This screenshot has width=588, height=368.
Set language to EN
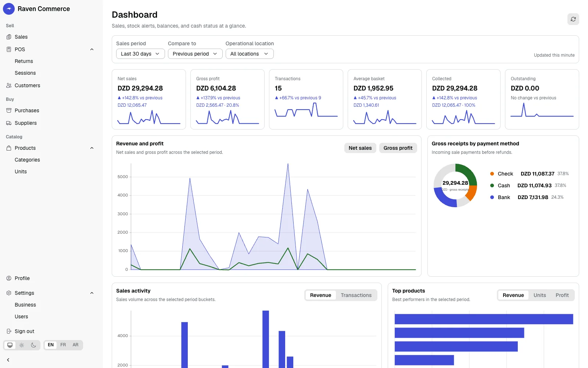(x=51, y=345)
